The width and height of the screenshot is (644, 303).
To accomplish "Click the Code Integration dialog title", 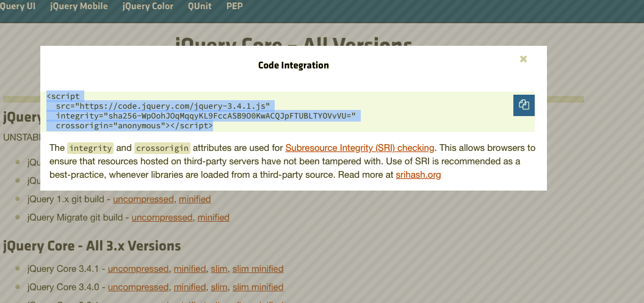I will (293, 65).
